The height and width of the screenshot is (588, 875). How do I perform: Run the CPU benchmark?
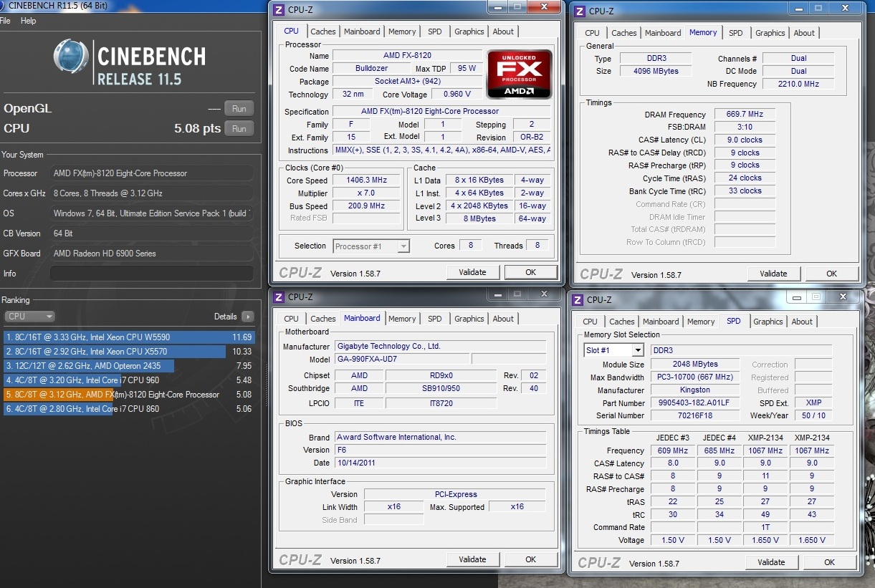click(239, 129)
